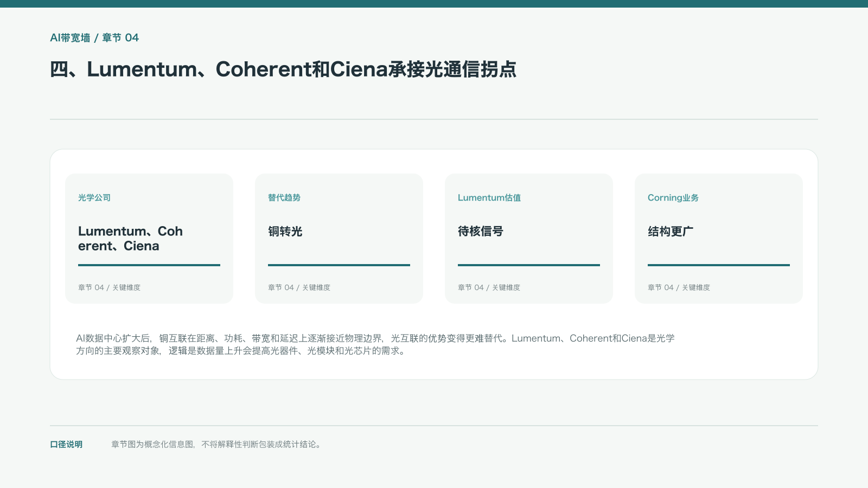
Task: Select the slide title "四、Lumentum、Coherent和Ciena承接光通信拐点"
Action: pyautogui.click(x=283, y=69)
